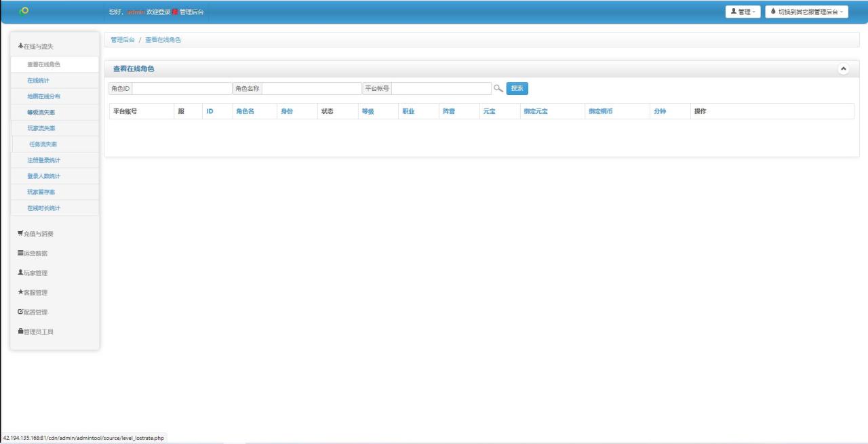
Task: Open 任务流失率 sidebar item
Action: click(x=55, y=144)
